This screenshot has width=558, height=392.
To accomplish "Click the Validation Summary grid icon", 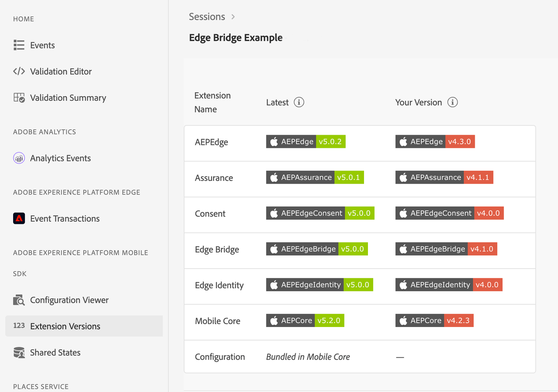I will coord(19,98).
